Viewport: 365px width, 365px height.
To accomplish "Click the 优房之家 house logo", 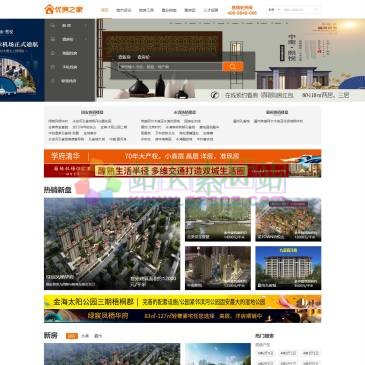I will (63, 9).
